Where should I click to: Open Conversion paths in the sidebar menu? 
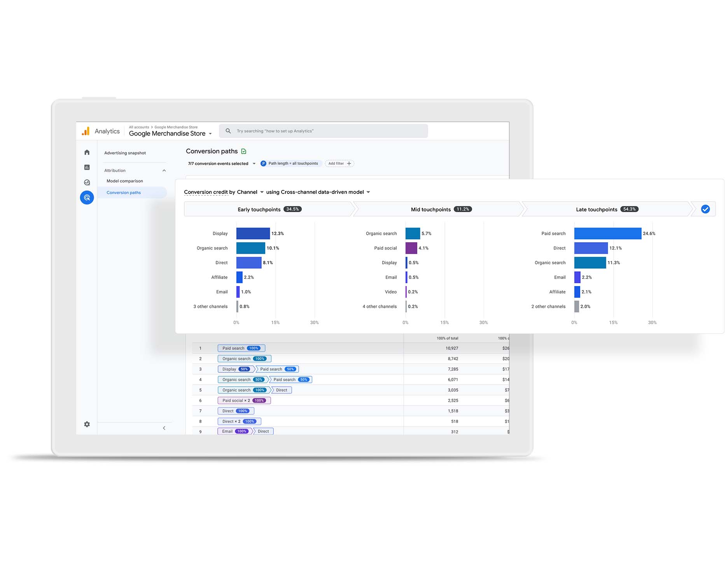click(123, 192)
